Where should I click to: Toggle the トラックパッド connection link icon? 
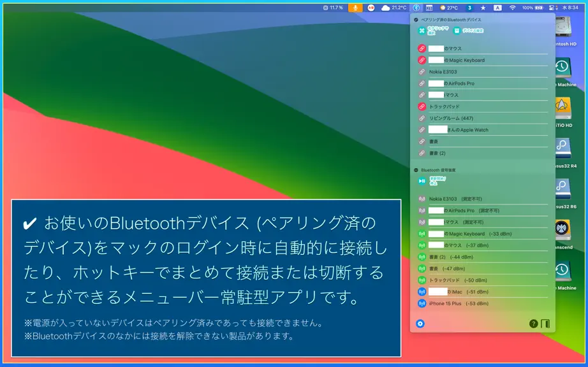click(x=422, y=106)
